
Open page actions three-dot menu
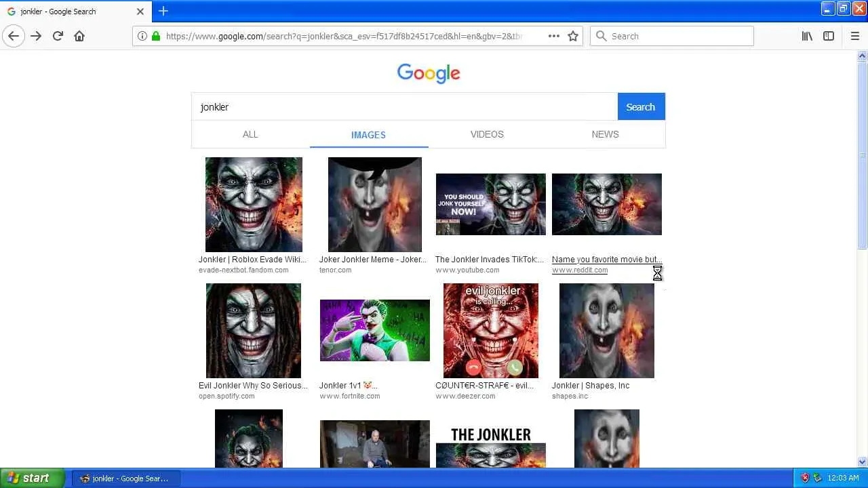(554, 36)
